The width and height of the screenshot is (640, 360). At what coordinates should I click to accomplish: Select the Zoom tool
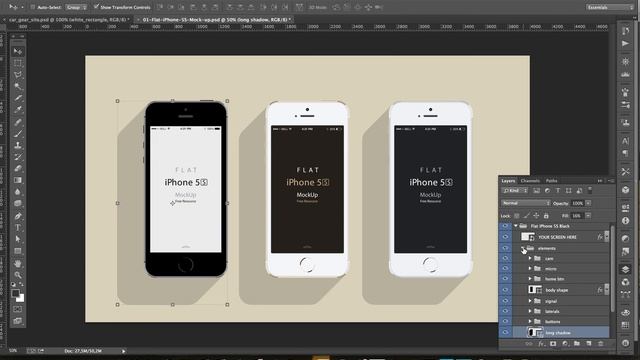coord(18,275)
